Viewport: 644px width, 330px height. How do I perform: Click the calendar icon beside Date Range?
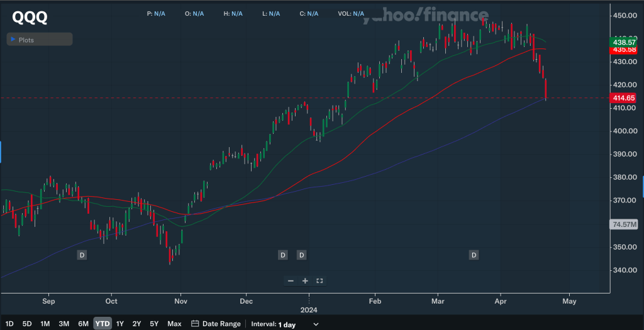195,324
